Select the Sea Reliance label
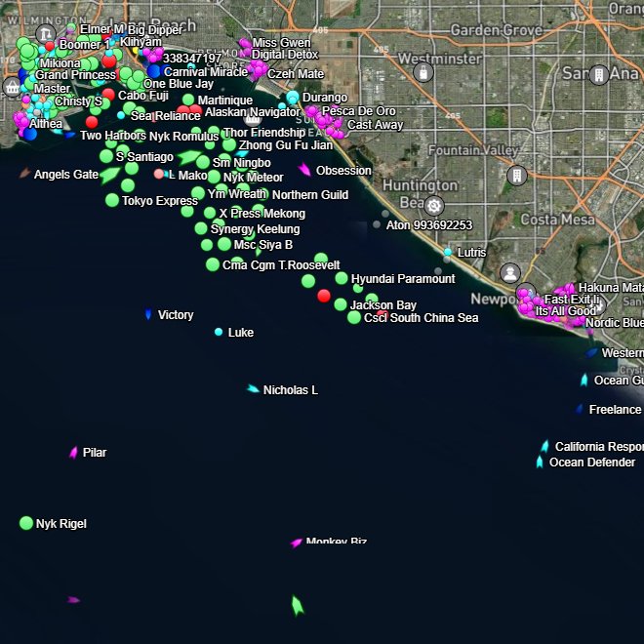 (x=166, y=116)
